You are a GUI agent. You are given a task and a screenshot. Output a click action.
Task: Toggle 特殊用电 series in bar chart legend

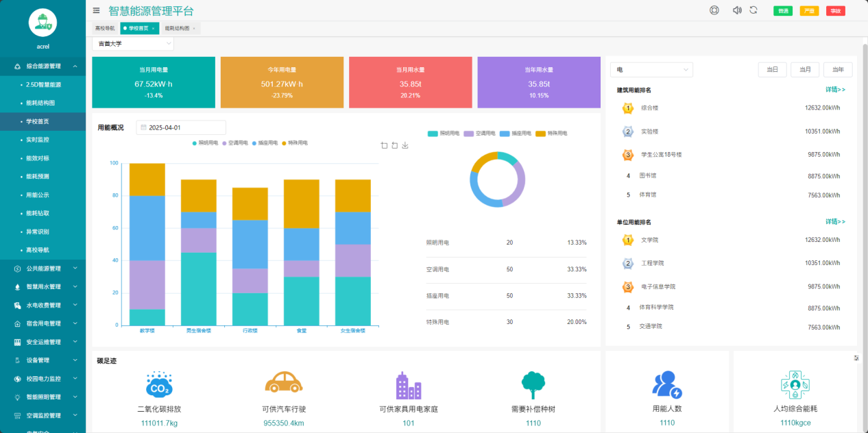(x=295, y=143)
